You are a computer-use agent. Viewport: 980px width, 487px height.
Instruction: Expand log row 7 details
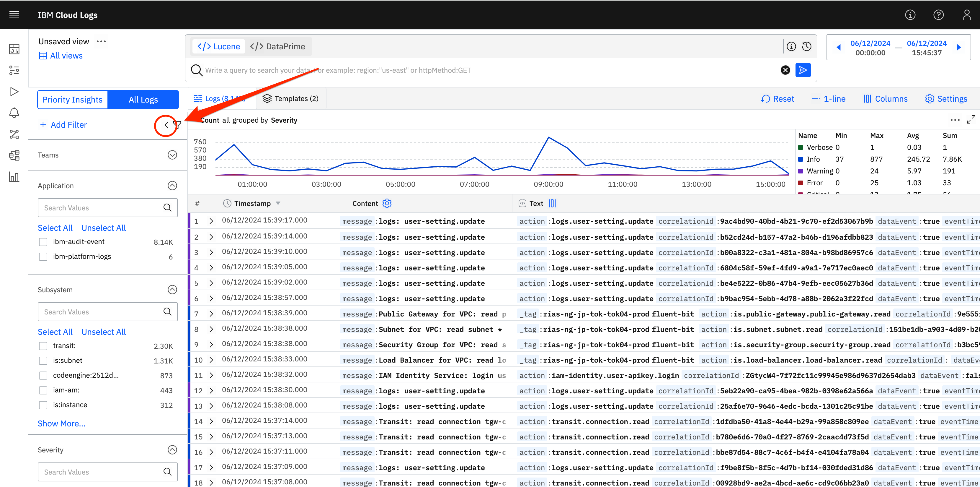(x=211, y=314)
